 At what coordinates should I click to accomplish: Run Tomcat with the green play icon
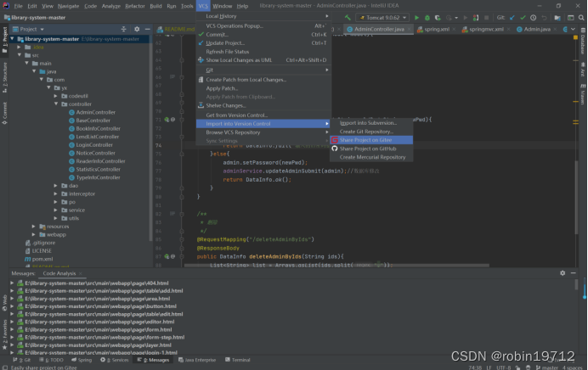tap(416, 18)
